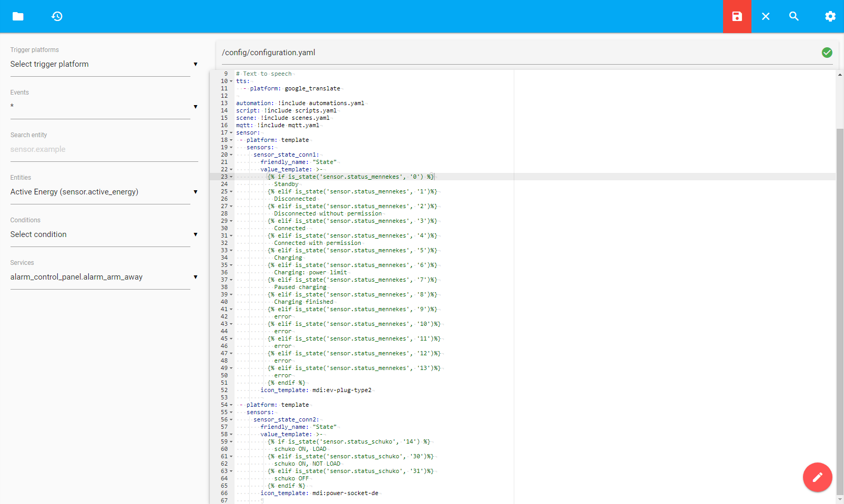
Task: Click the 'schuko ON, NOT LOAD' line
Action: (x=307, y=464)
